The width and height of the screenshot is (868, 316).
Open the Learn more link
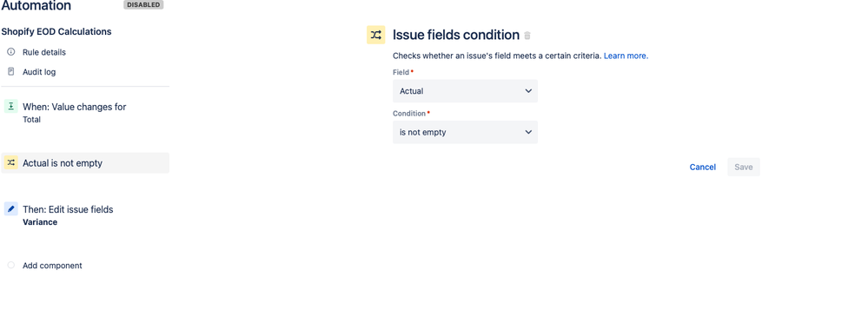(626, 56)
